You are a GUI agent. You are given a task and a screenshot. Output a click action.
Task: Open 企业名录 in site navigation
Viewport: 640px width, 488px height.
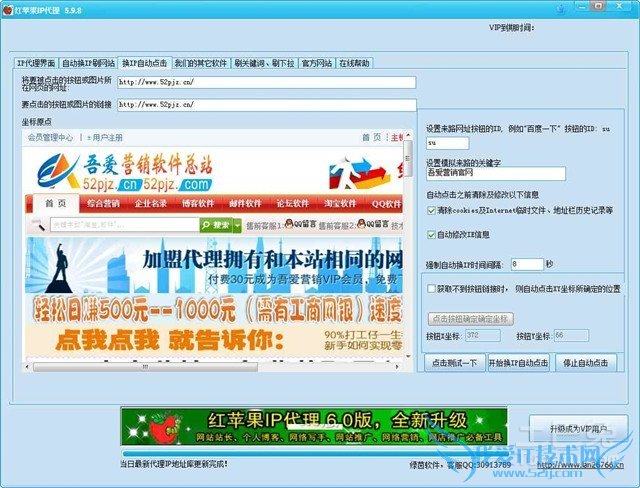(x=151, y=203)
